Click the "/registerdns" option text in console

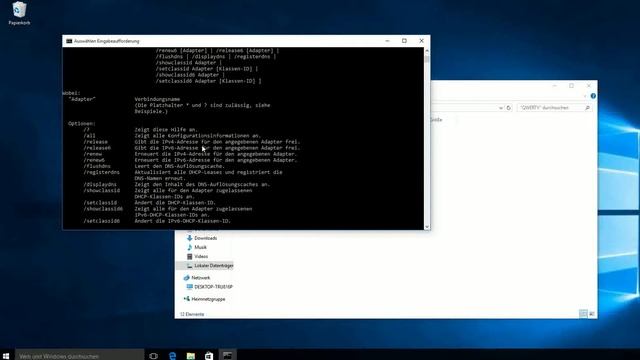click(x=102, y=172)
